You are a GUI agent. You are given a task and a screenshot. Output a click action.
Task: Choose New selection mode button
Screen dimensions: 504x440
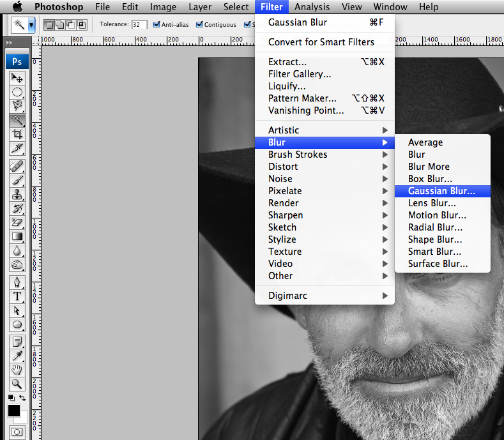pyautogui.click(x=49, y=25)
